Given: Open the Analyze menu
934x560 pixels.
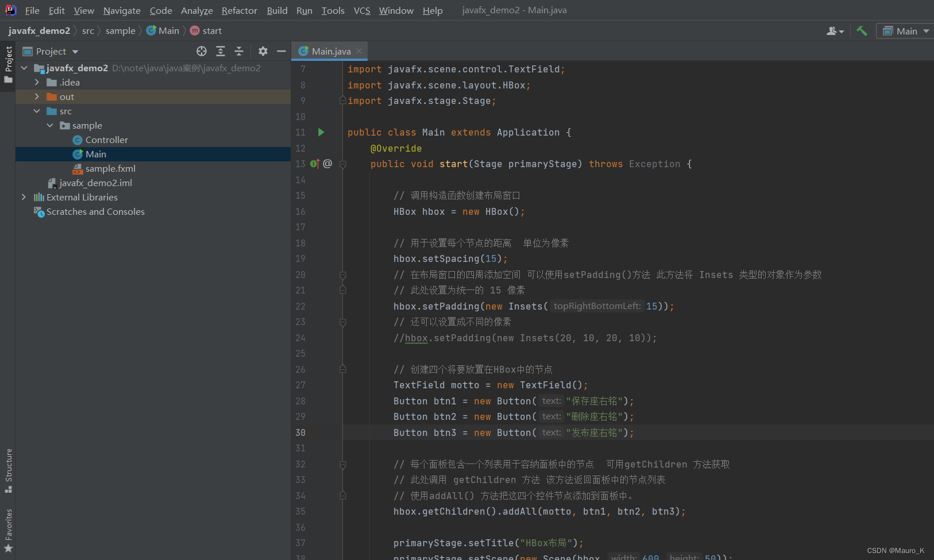Looking at the screenshot, I should (x=197, y=10).
